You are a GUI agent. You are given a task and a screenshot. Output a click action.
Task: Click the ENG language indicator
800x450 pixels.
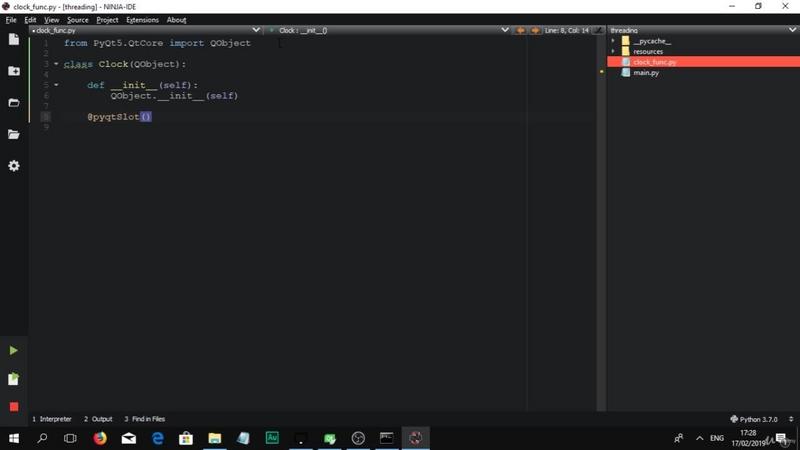[x=717, y=438]
